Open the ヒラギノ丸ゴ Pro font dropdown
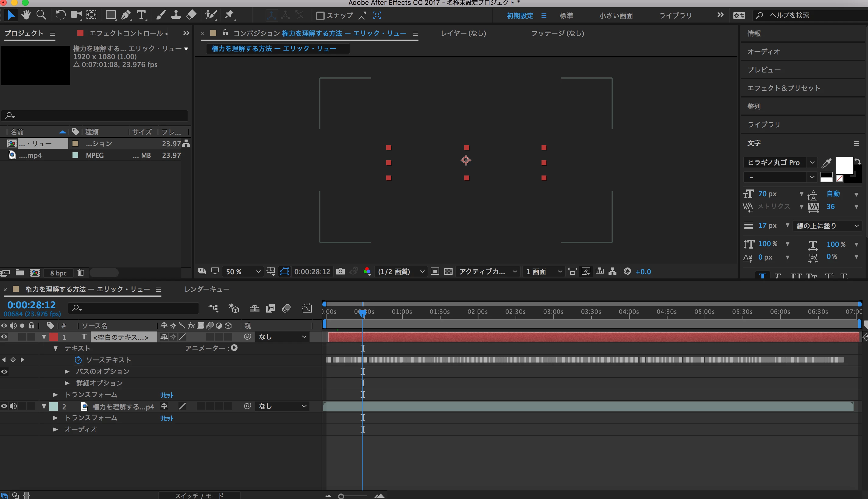Image resolution: width=868 pixels, height=499 pixels. [812, 162]
